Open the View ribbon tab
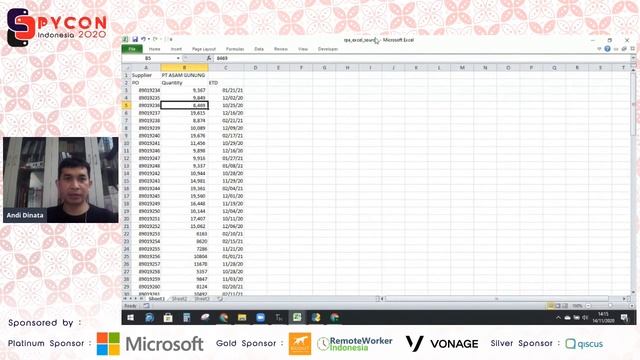The width and height of the screenshot is (640, 360). coord(303,49)
